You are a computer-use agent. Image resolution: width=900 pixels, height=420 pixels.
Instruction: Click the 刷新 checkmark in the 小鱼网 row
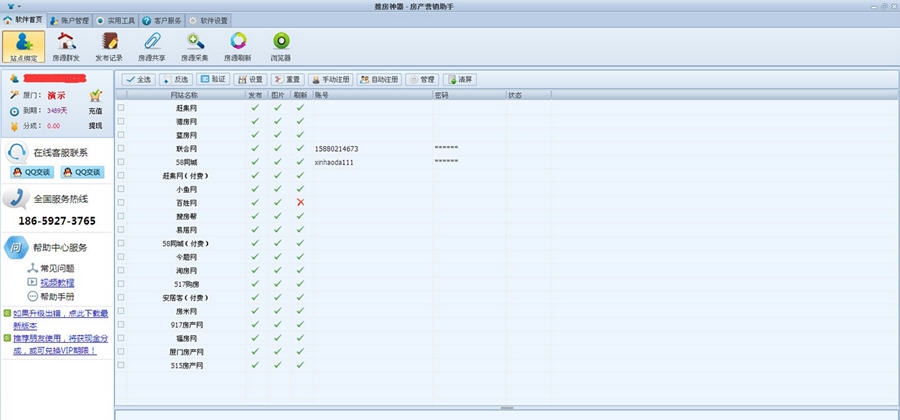pos(300,189)
